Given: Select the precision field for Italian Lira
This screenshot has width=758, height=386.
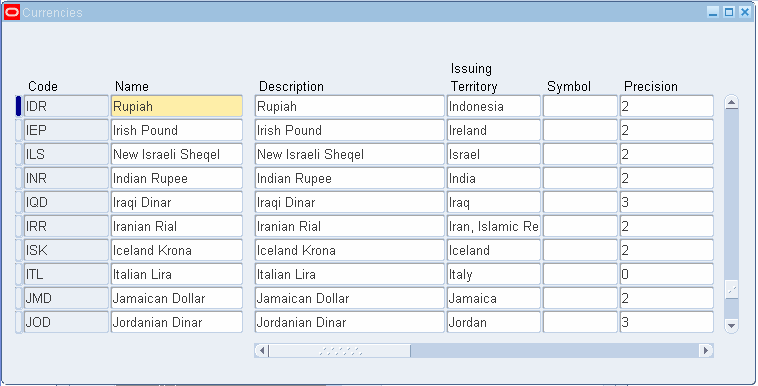Looking at the screenshot, I should coord(667,274).
